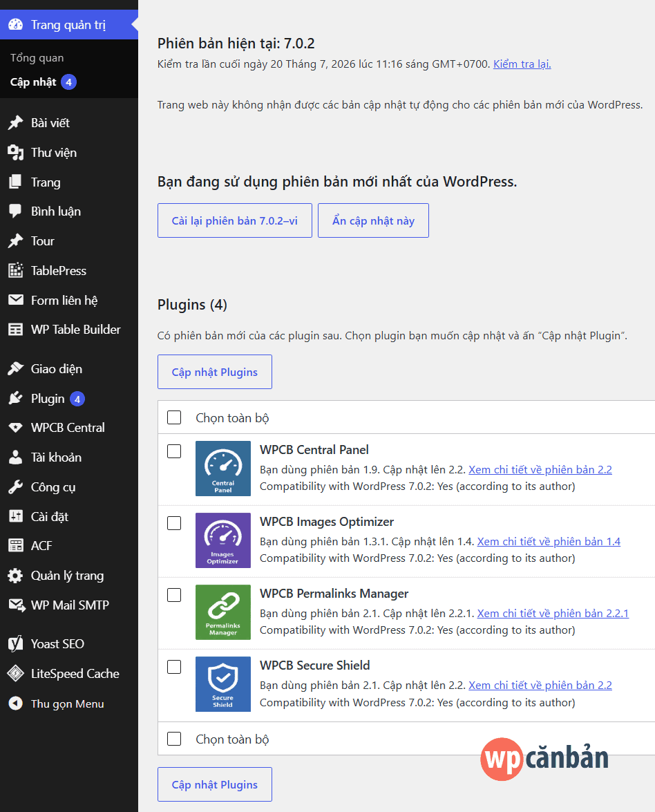Click the TablePress grid icon

[x=15, y=270]
